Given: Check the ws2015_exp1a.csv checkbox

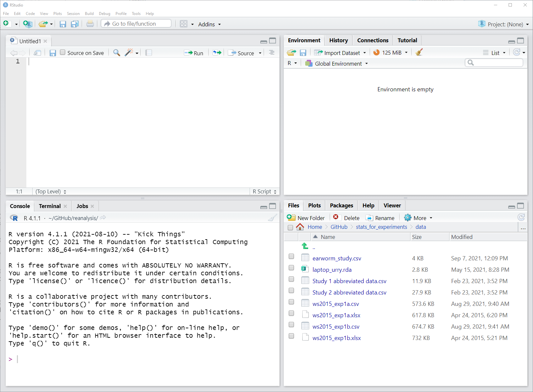Looking at the screenshot, I should 291,302.
